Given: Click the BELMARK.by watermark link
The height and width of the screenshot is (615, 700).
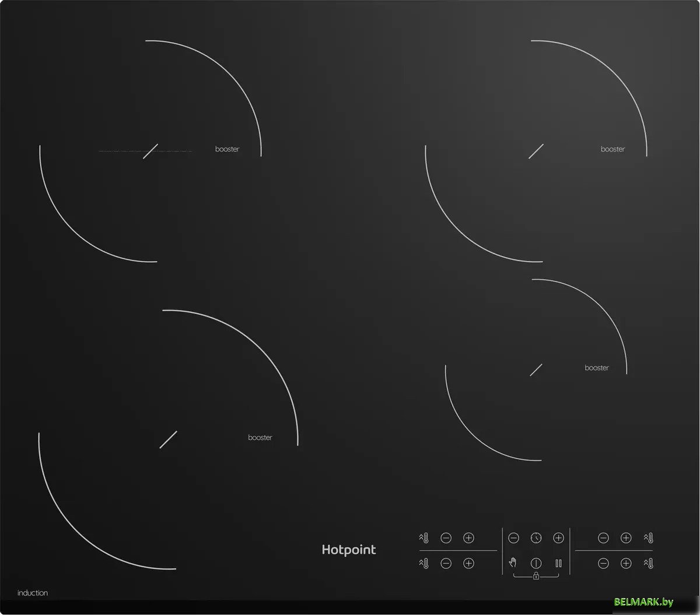Looking at the screenshot, I should (x=643, y=601).
